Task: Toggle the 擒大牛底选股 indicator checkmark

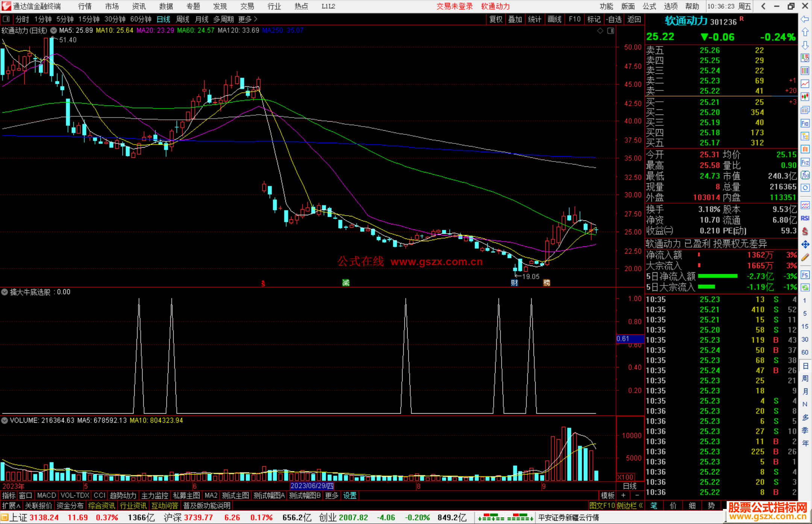Action: [x=5, y=292]
